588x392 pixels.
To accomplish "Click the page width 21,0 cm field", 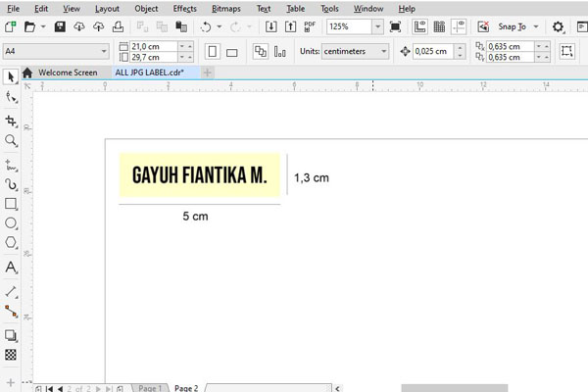I will [x=154, y=46].
